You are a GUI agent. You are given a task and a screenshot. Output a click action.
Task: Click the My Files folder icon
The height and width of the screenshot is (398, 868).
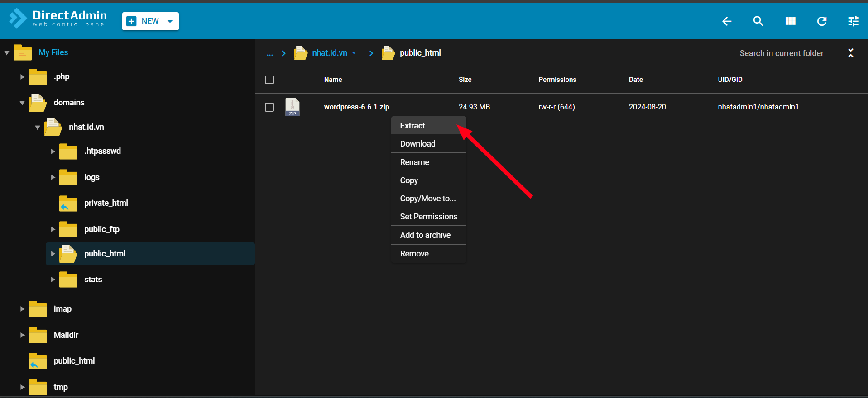23,52
